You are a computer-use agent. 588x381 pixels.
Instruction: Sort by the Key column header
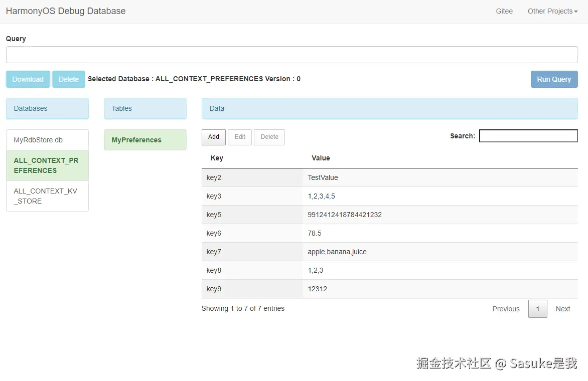coord(252,158)
